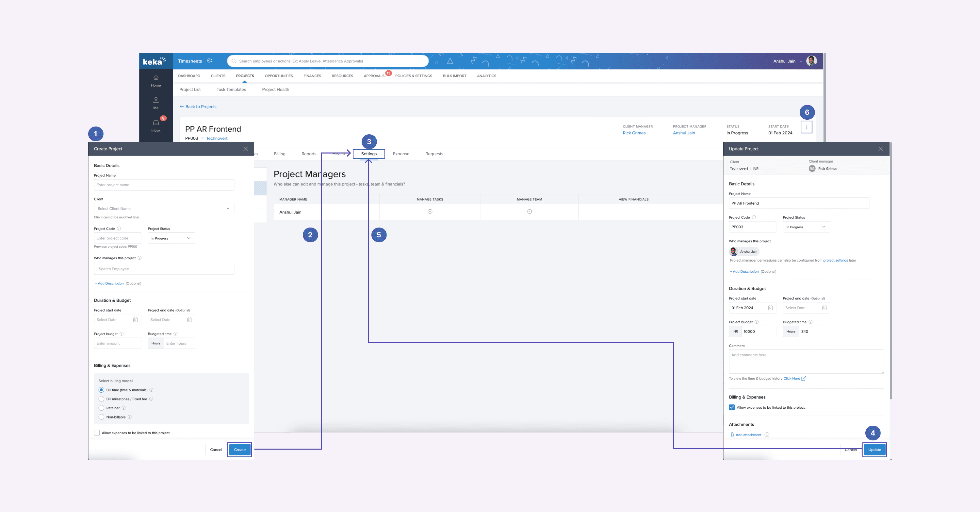Open Project Status dropdown in Create Project
The width and height of the screenshot is (980, 512).
coord(171,238)
